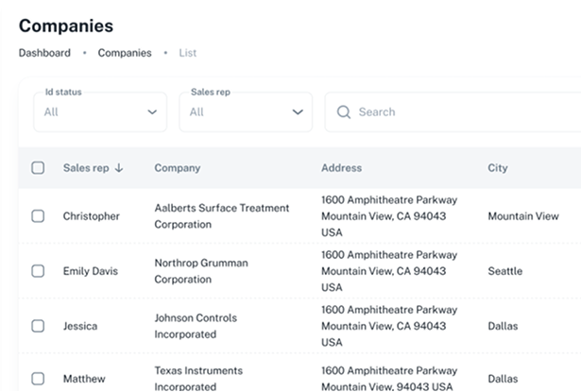Click the Id status chevron arrow
This screenshot has width=581, height=392.
pyautogui.click(x=152, y=112)
